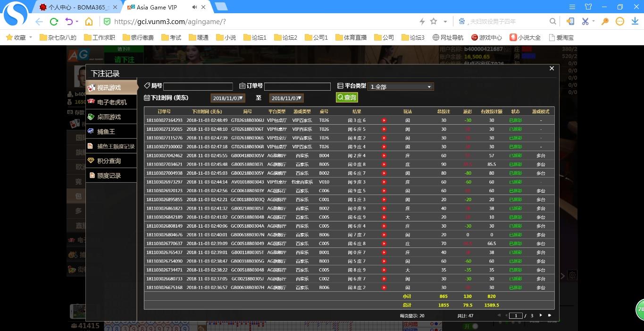Go to the next page of records

pos(541,315)
